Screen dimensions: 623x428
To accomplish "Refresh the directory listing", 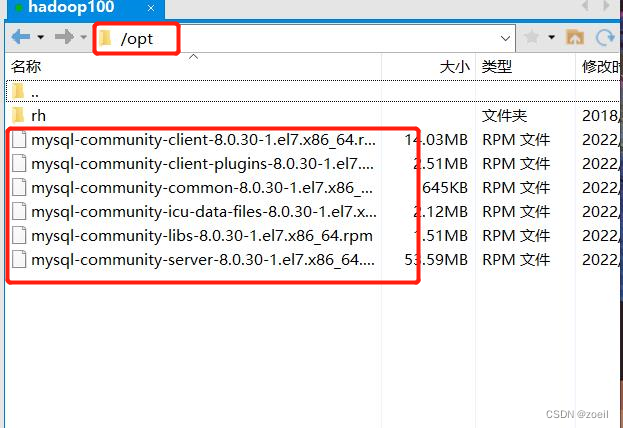I will point(605,38).
